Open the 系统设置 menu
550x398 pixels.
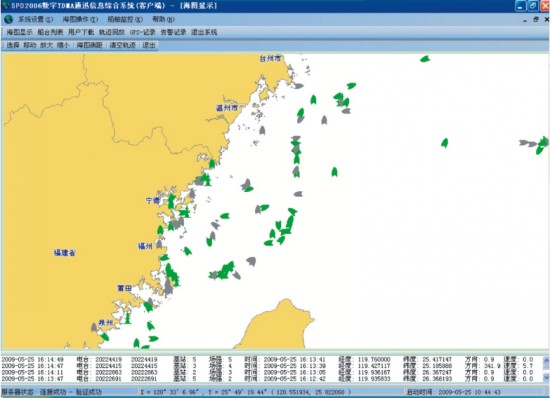pos(35,19)
